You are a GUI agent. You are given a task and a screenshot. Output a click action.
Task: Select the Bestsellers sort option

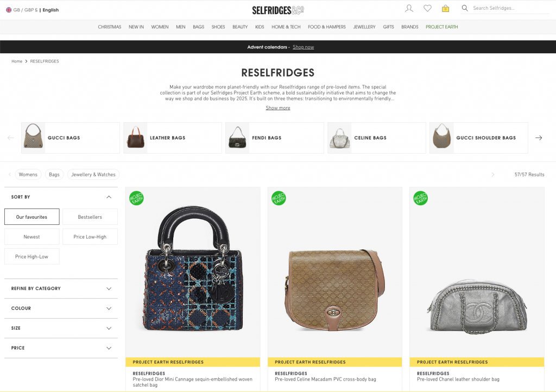point(90,217)
